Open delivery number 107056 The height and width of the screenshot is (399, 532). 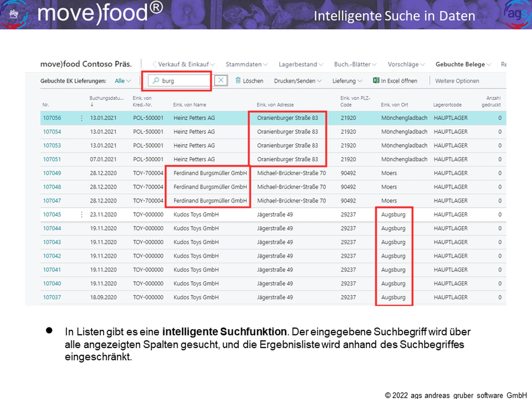[52, 118]
